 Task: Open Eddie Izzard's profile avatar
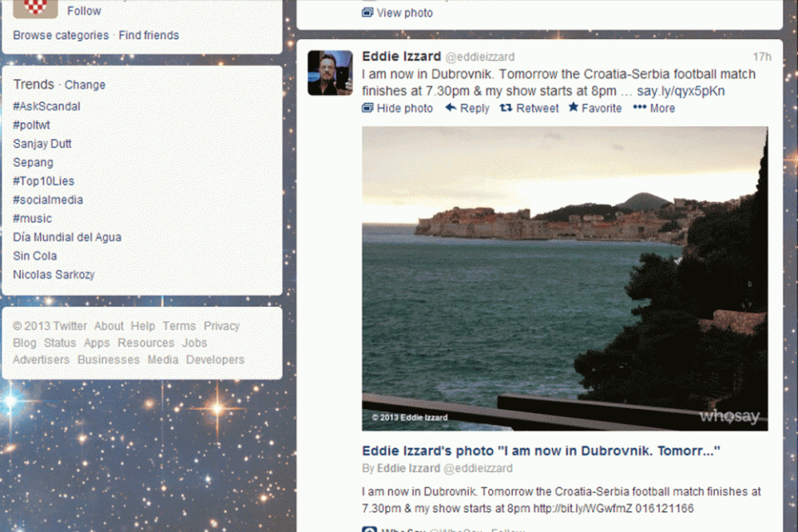click(330, 73)
